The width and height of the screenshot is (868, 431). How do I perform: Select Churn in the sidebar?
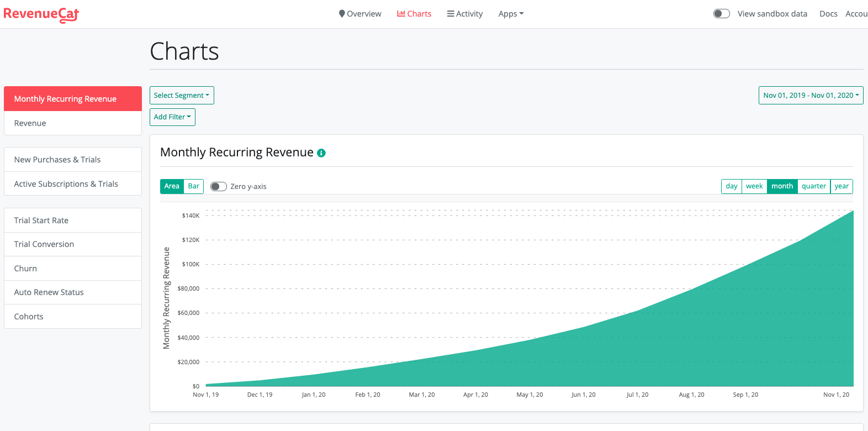(x=25, y=269)
